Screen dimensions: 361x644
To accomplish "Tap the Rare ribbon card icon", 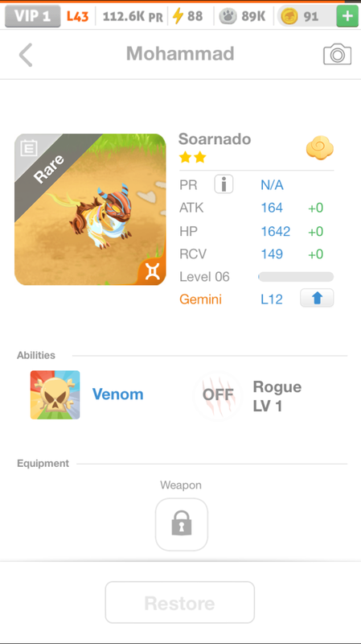I will [29, 148].
